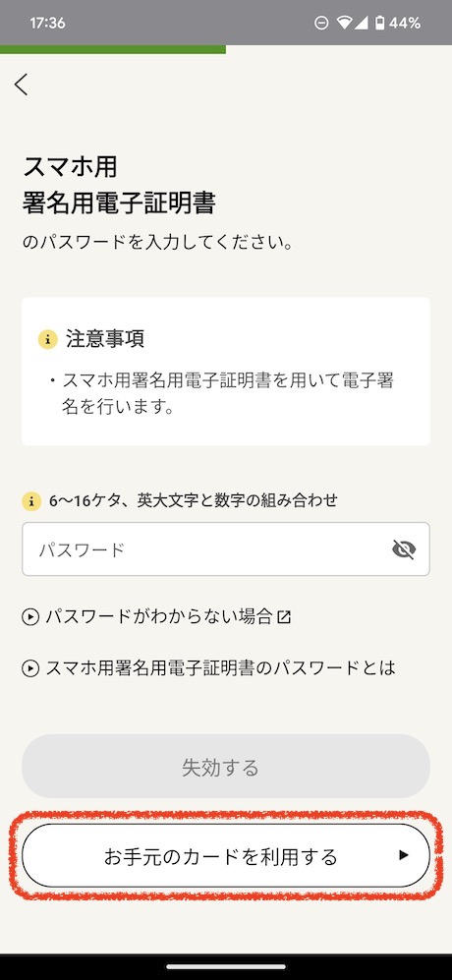The height and width of the screenshot is (980, 452).
Task: Tap the do-not-disturb status icon
Action: coord(321,24)
